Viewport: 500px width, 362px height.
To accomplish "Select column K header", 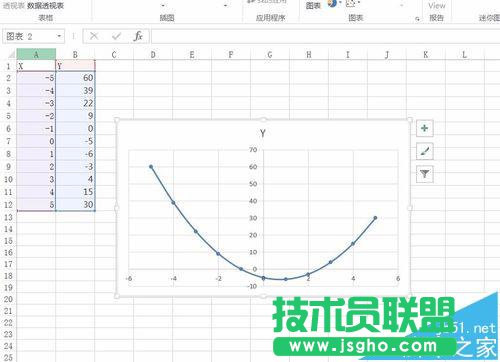I will tap(426, 54).
